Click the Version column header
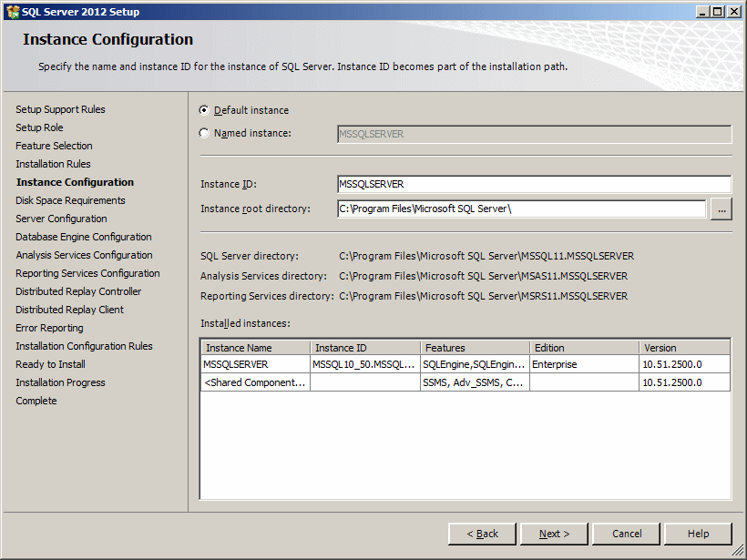This screenshot has width=747, height=560. point(684,348)
